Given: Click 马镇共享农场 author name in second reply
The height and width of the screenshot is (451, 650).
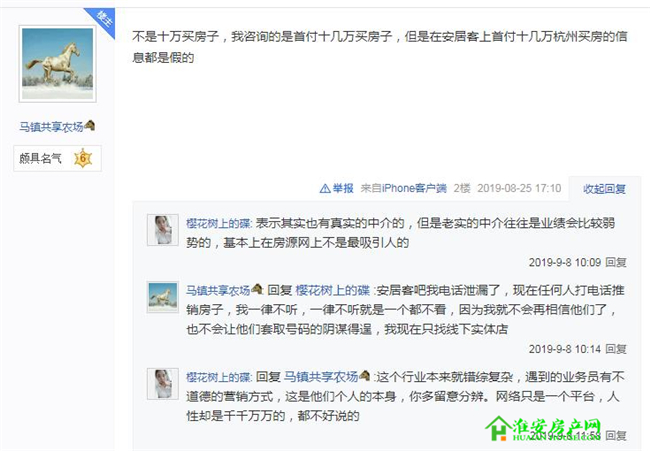Looking at the screenshot, I should 218,290.
